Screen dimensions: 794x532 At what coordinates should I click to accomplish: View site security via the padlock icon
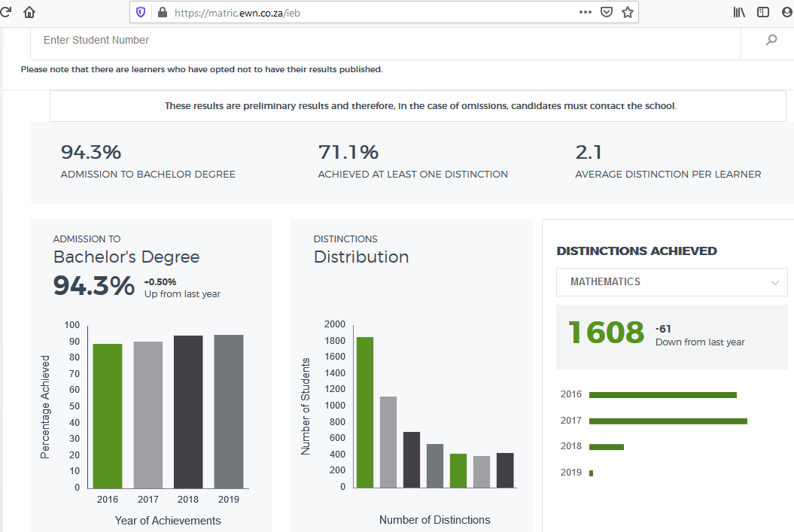pos(163,12)
